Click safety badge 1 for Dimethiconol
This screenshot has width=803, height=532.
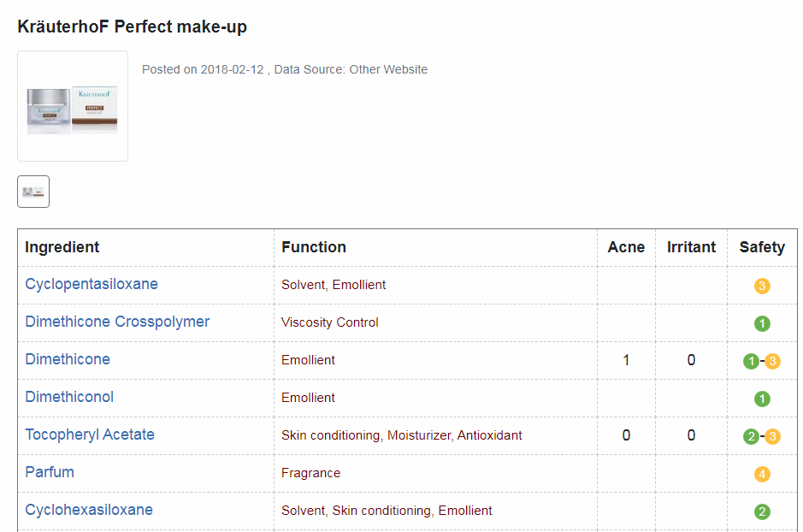[x=762, y=399]
